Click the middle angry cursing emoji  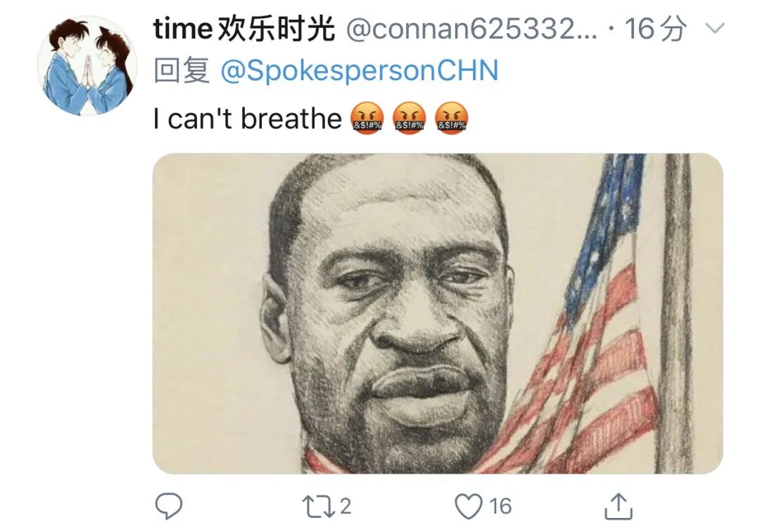(409, 118)
